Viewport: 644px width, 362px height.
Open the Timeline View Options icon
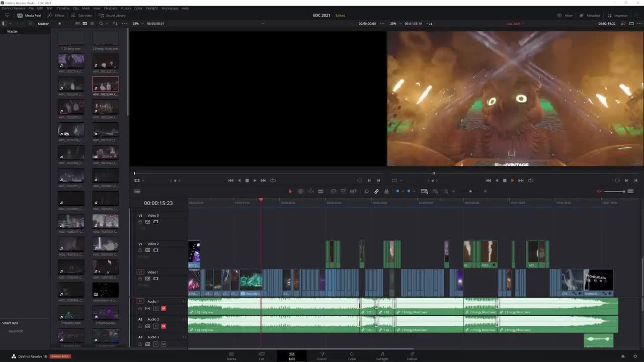[137, 191]
